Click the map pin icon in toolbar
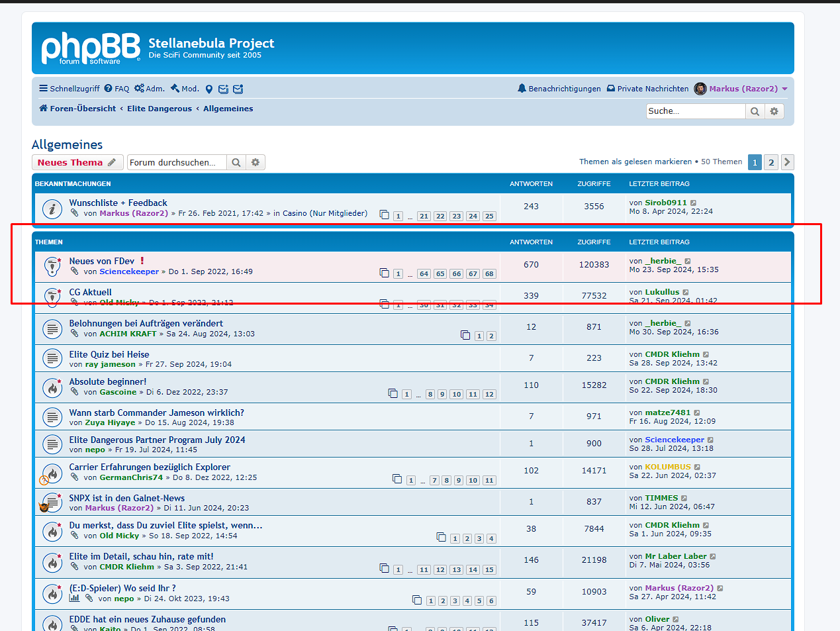 209,89
